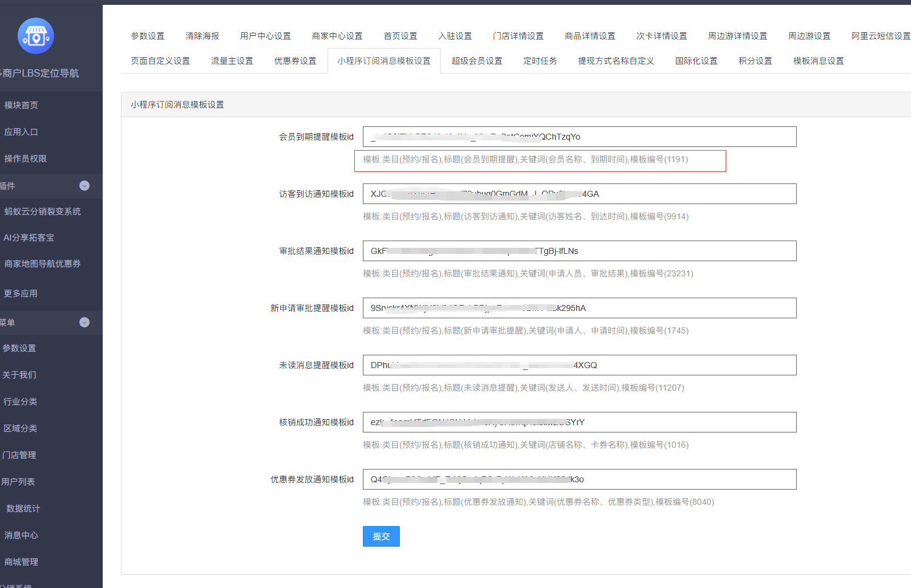The image size is (911, 588).
Task: Open sidebar 参数设置 menu entry
Action: pos(19,348)
